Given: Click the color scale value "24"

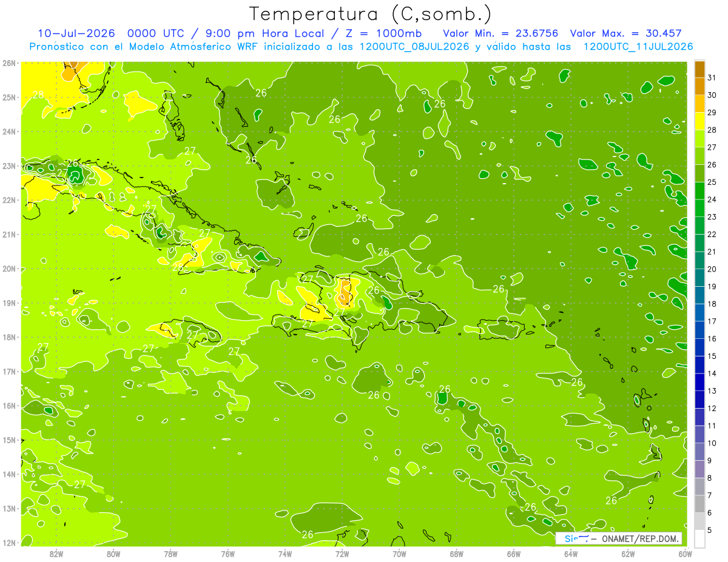Looking at the screenshot, I should pos(712,199).
